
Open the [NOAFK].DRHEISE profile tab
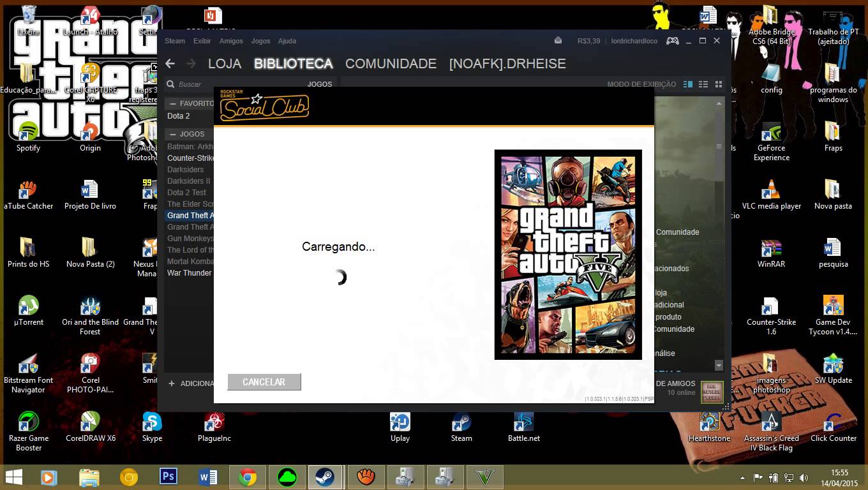click(507, 64)
